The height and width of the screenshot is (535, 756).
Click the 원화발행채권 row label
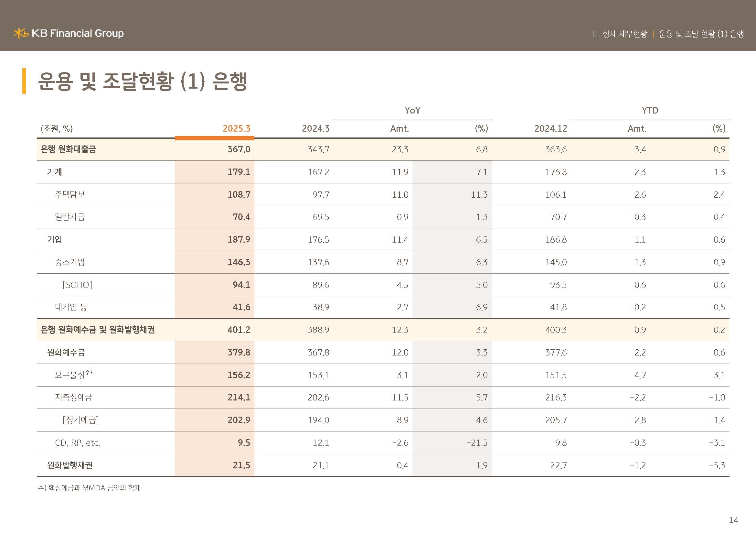tap(70, 465)
